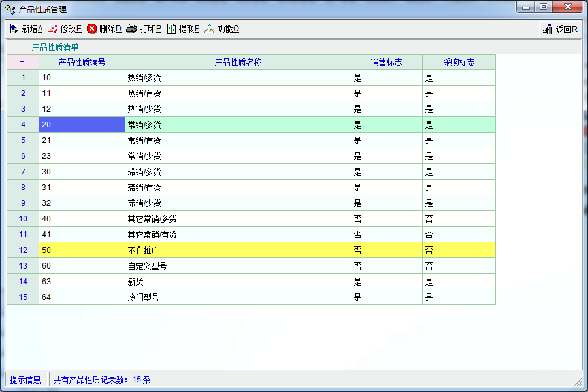
Task: Click the 销售标志 column header
Action: (x=386, y=62)
